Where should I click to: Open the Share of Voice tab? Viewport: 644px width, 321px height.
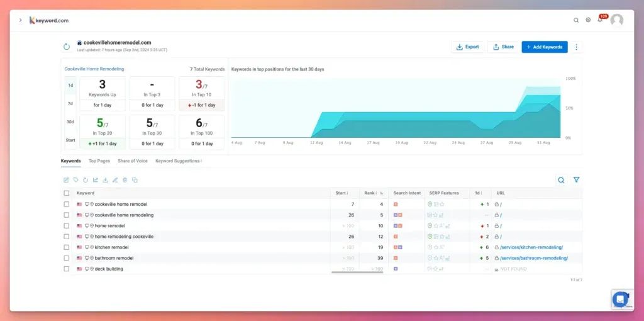pos(133,161)
